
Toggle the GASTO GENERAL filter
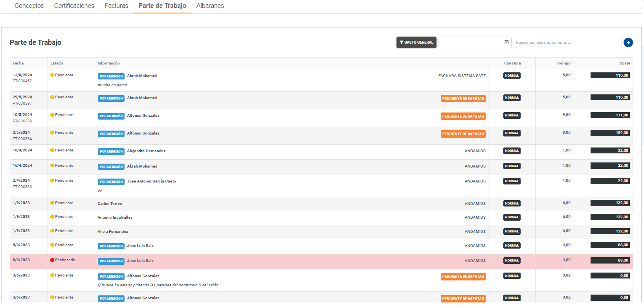click(416, 42)
